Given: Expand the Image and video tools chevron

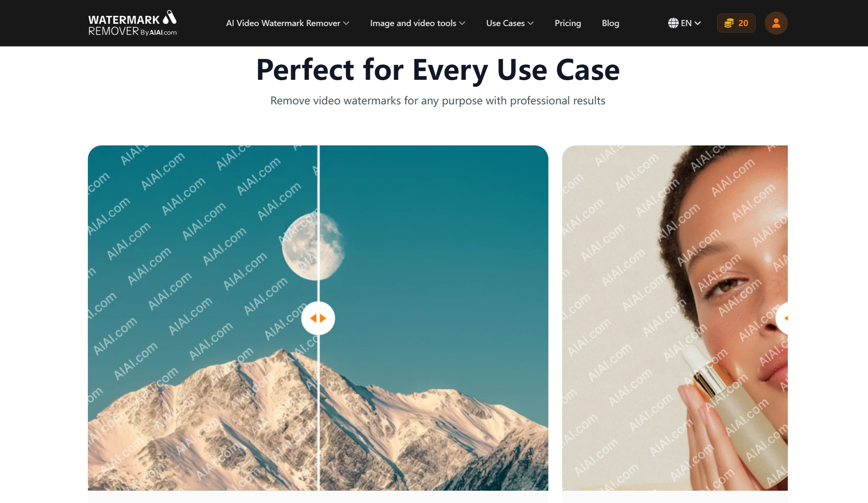Looking at the screenshot, I should click(x=462, y=23).
